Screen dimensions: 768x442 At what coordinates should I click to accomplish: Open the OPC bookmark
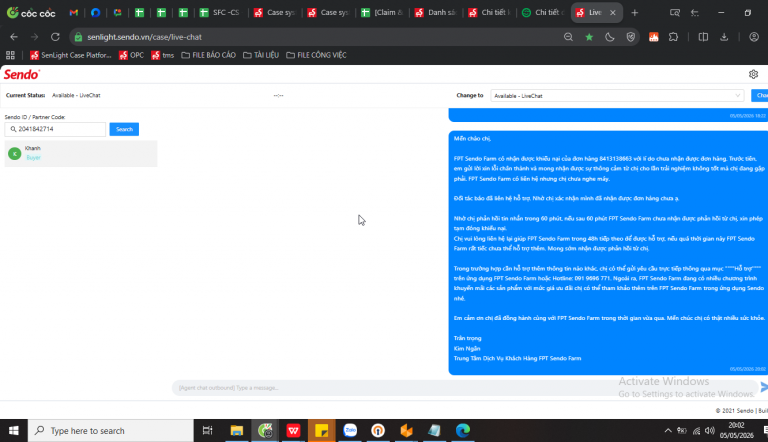[x=131, y=55]
